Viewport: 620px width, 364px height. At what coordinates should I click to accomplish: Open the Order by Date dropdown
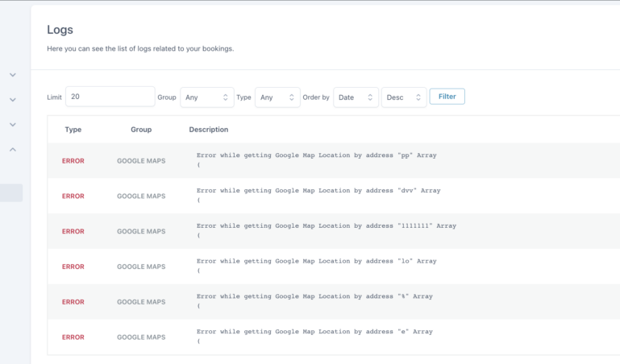pos(356,97)
